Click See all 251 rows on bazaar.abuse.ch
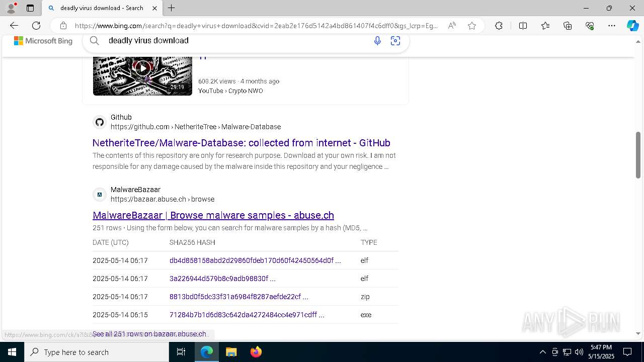The width and height of the screenshot is (644, 362). (x=149, y=334)
